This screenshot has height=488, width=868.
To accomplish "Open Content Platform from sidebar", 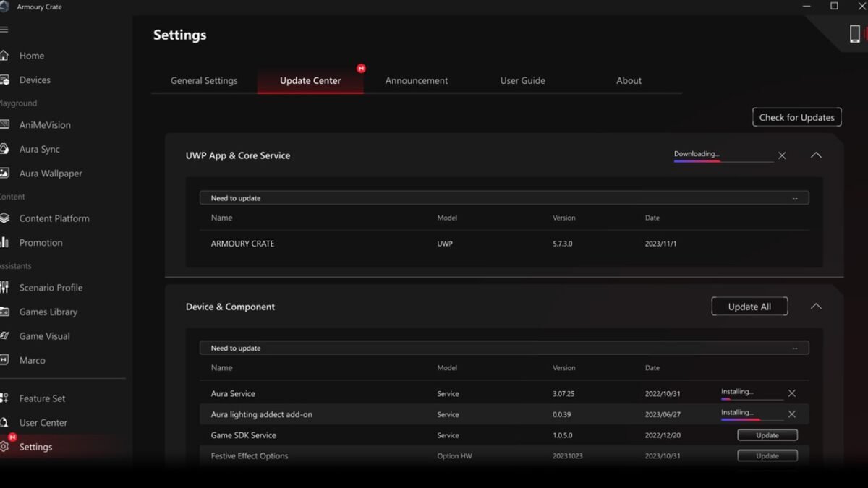I will [x=54, y=218].
